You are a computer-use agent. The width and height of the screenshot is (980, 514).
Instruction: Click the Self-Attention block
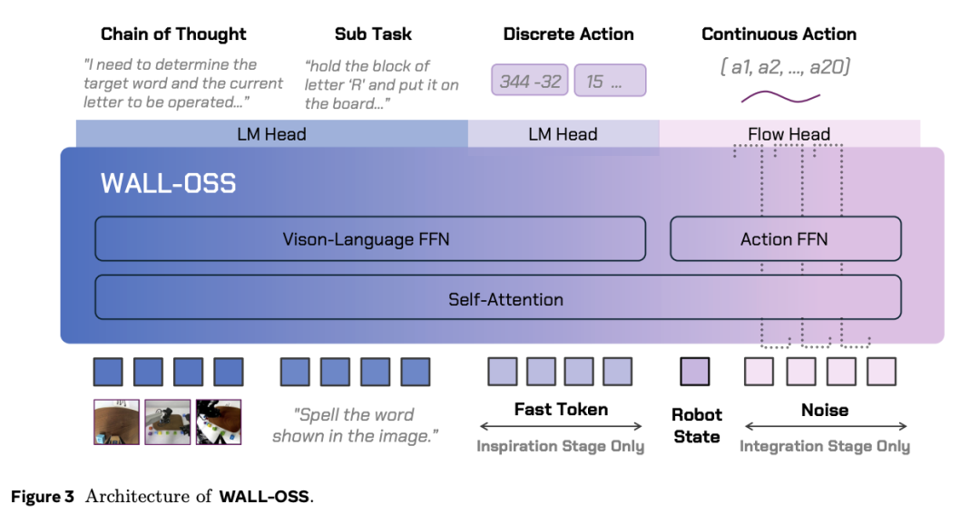[x=497, y=298]
